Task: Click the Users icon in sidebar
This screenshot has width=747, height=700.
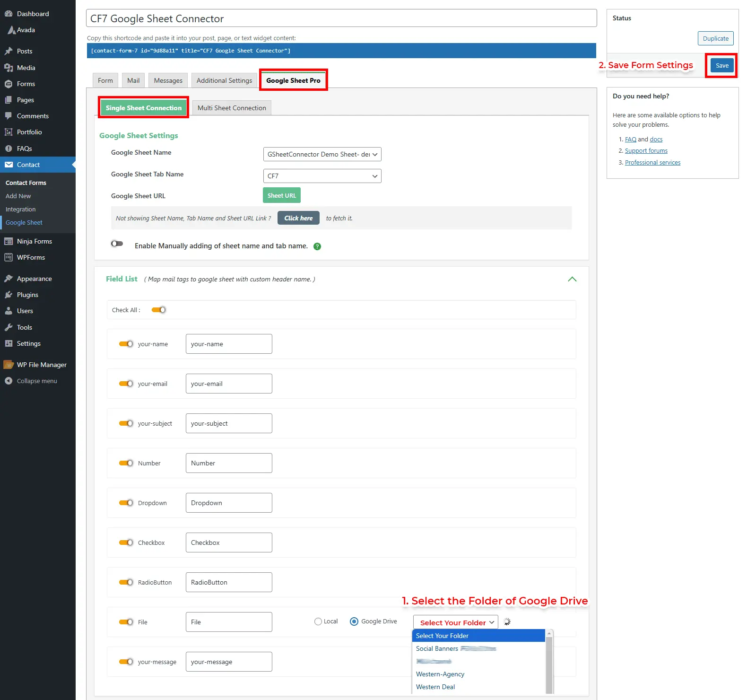Action: click(x=9, y=311)
